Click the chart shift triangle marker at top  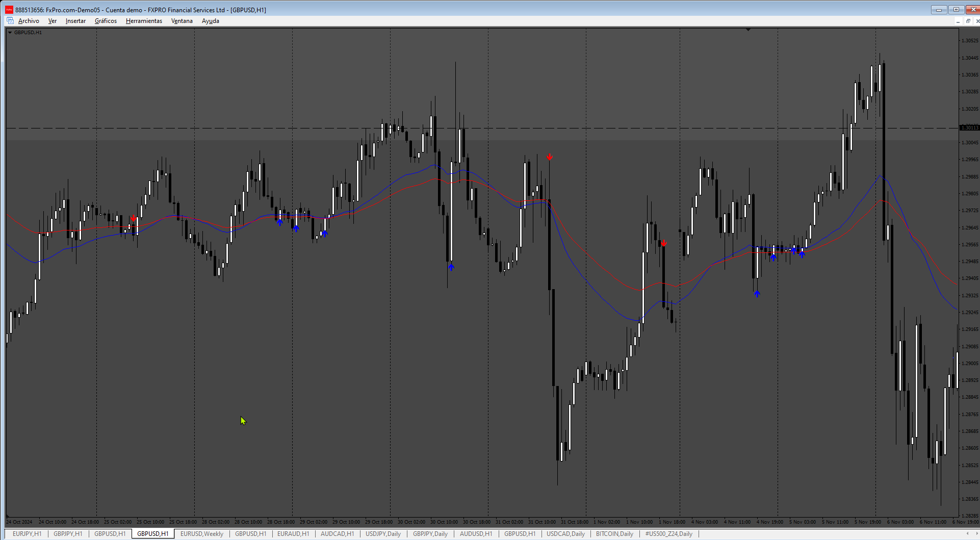(748, 30)
